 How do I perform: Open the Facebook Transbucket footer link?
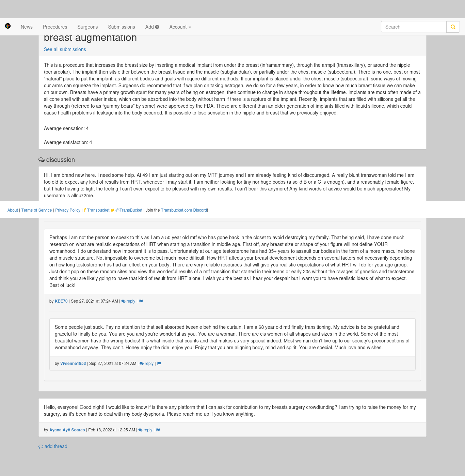97,210
